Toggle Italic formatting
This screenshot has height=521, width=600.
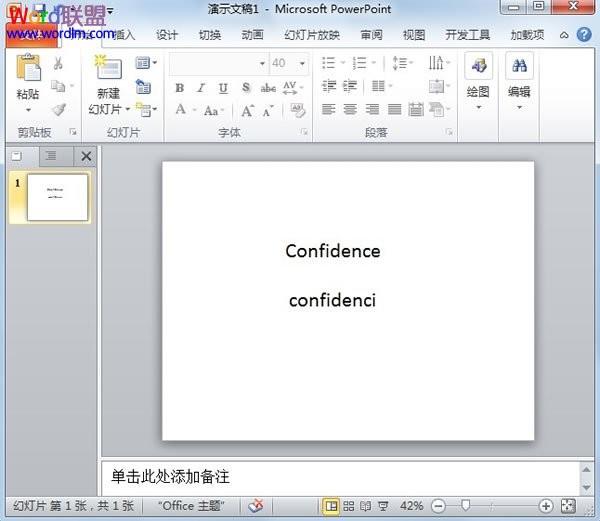point(201,88)
